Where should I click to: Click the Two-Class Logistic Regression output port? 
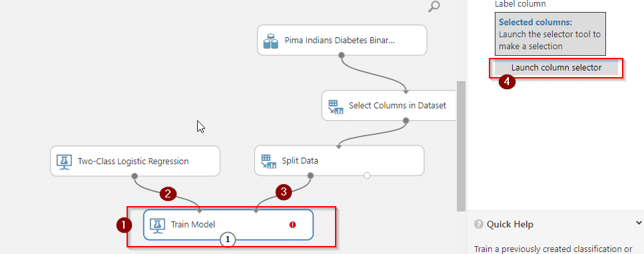tap(135, 176)
